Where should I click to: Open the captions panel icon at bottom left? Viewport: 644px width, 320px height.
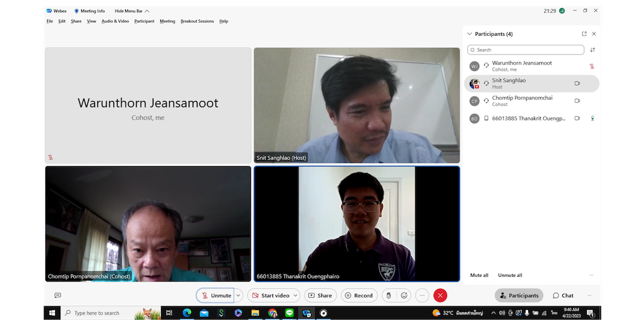coord(58,295)
